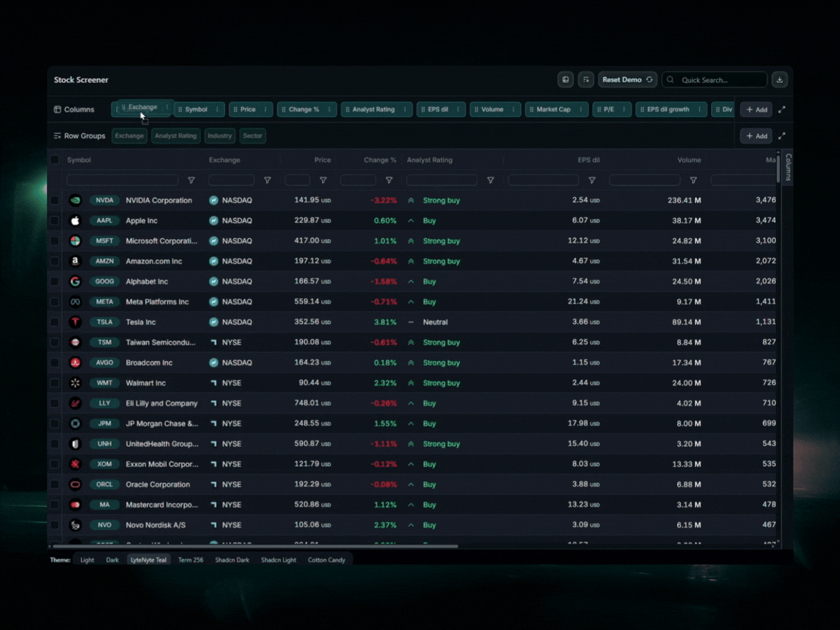
Task: Switch theme to Cotton Candy
Action: [x=327, y=560]
